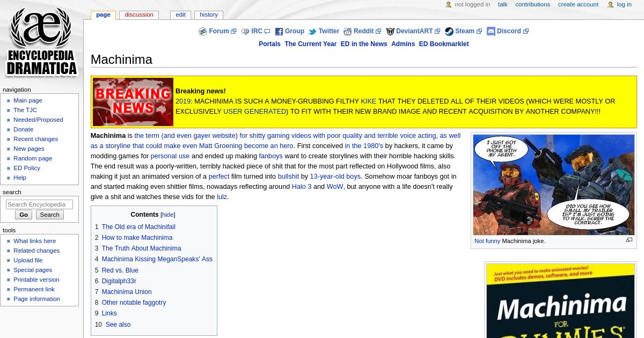
Task: Open a Random page
Action: [x=33, y=158]
